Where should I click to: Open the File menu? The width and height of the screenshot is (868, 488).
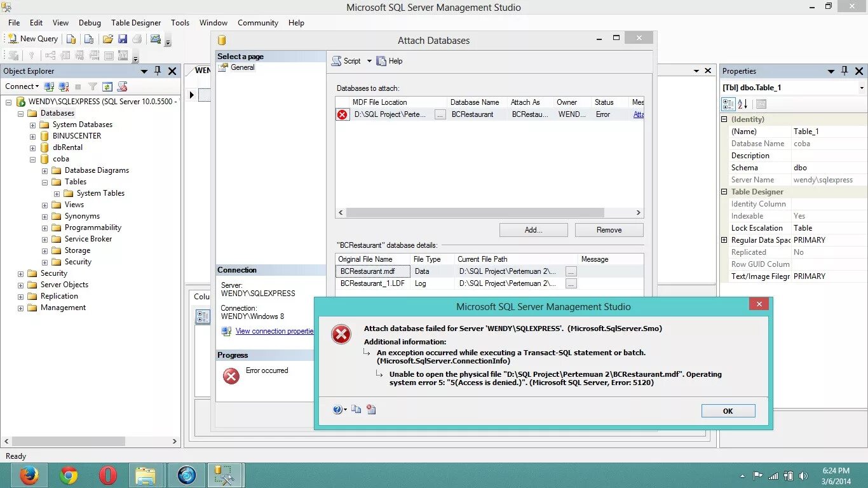tap(14, 22)
